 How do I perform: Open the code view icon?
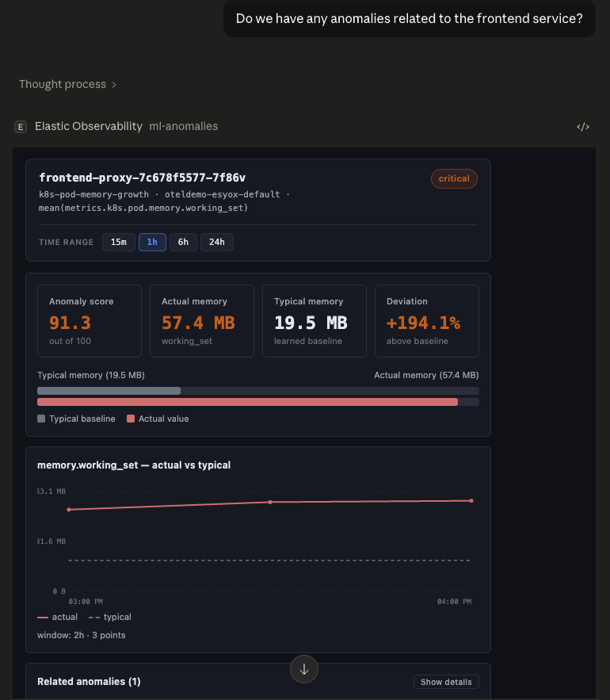tap(583, 127)
